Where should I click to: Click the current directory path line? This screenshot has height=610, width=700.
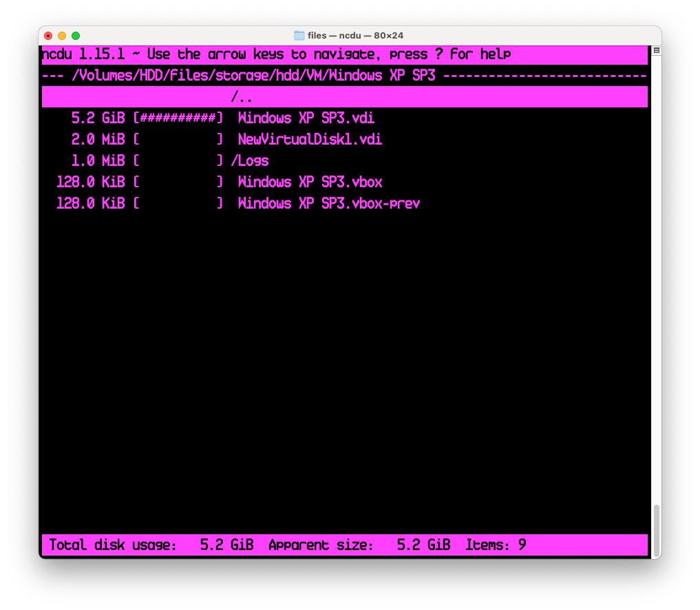(344, 76)
